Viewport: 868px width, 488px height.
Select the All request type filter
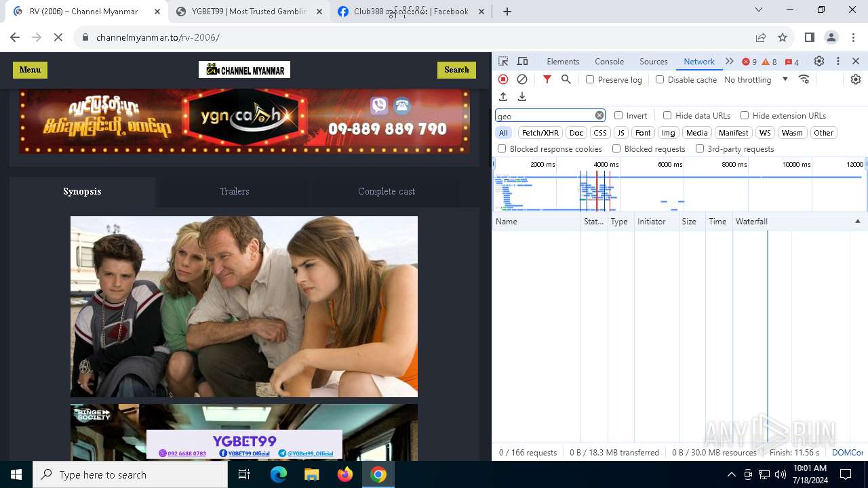[503, 133]
